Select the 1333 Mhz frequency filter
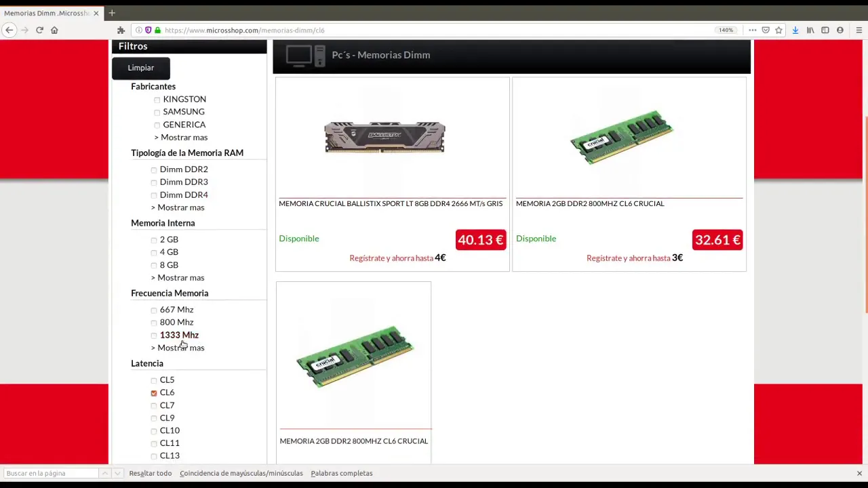Viewport: 868px width, 488px height. click(x=154, y=336)
